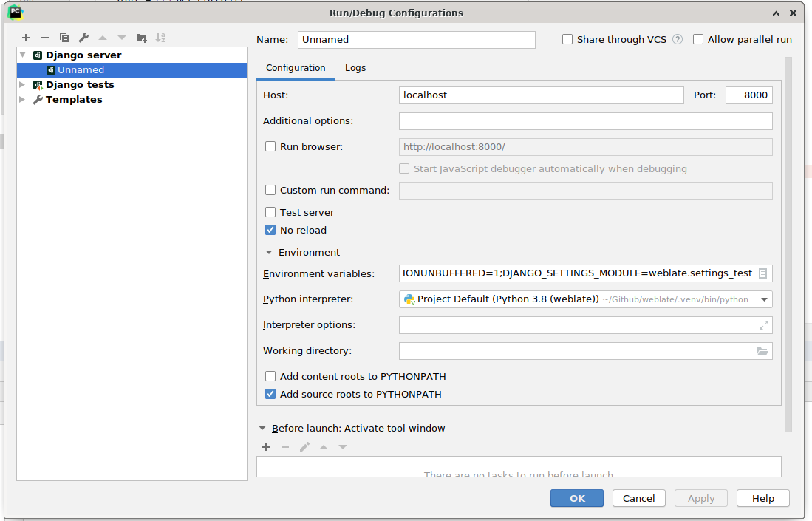
Task: Open Edit Templates using wrench icon
Action: coord(83,37)
